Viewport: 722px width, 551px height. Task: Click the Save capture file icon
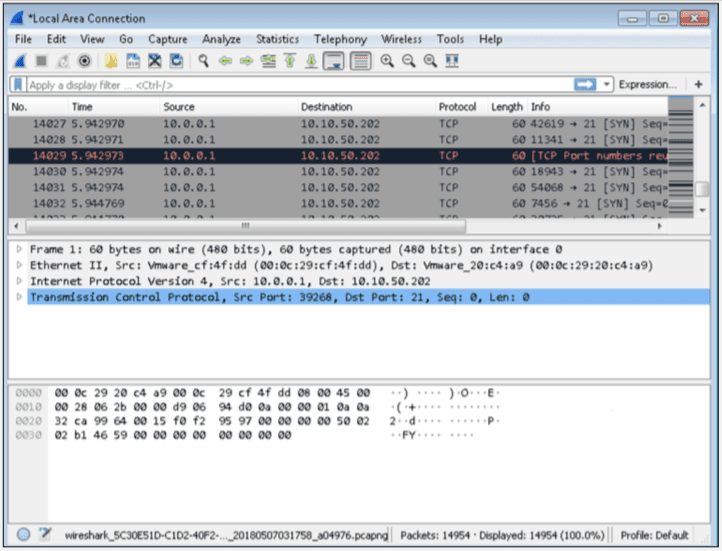tap(133, 61)
